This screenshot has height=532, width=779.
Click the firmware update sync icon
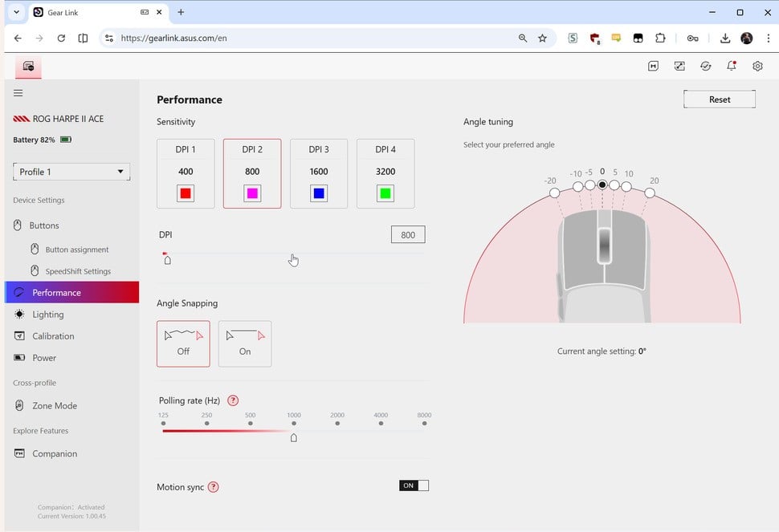tap(705, 66)
